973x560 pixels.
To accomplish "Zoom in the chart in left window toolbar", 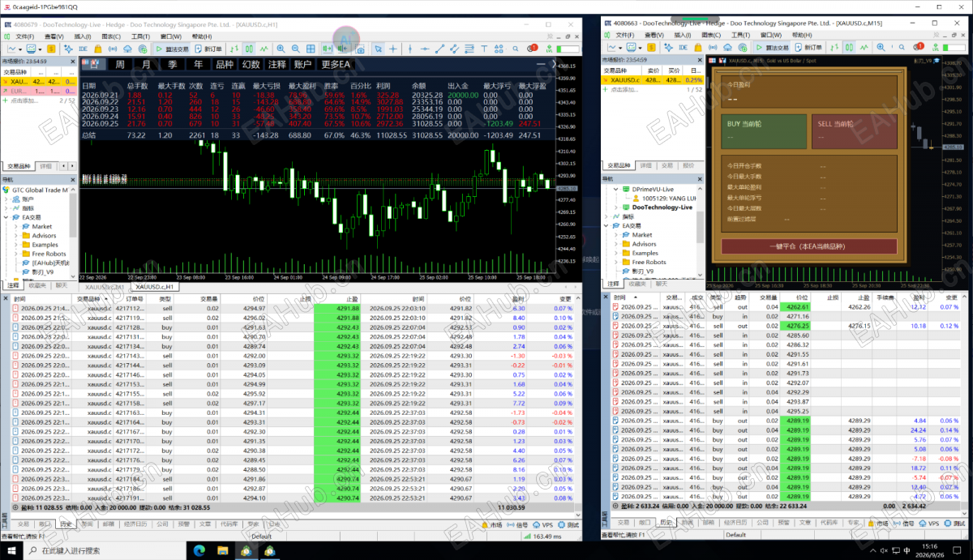I will [x=281, y=49].
